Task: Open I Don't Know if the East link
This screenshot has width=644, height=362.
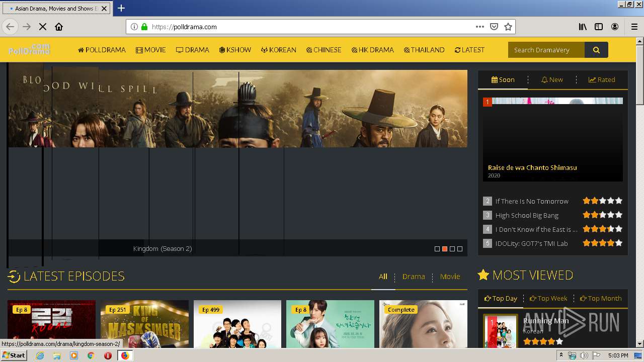Action: click(x=536, y=229)
